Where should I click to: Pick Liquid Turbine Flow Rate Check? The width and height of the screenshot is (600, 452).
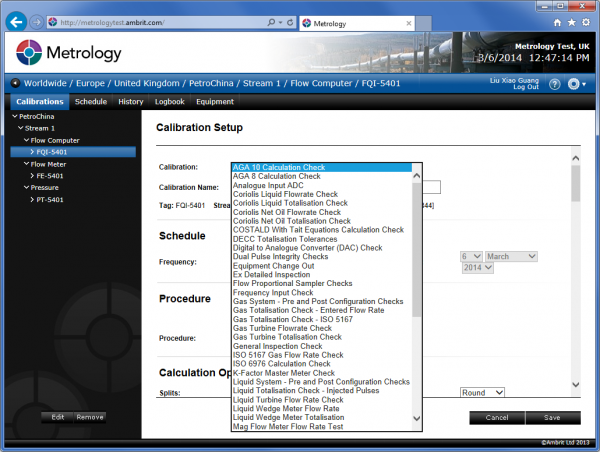tap(322, 400)
